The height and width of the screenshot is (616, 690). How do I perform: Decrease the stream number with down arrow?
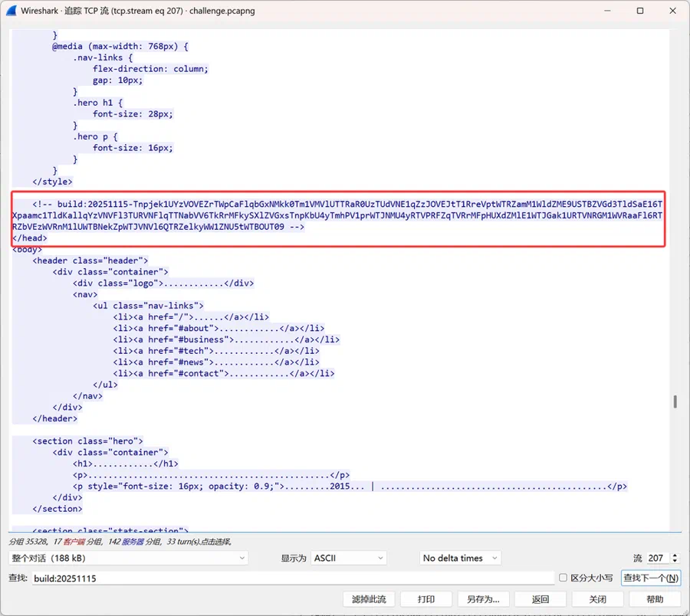(x=675, y=561)
